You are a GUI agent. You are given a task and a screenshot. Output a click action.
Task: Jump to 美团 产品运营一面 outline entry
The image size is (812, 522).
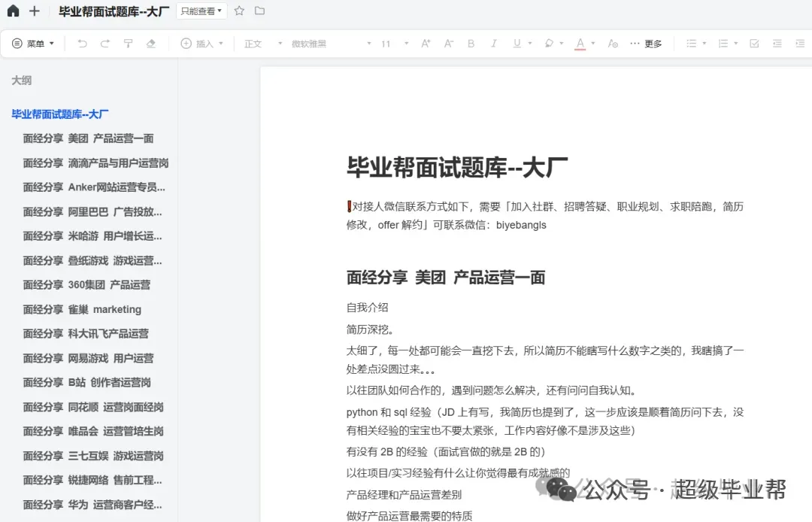88,138
